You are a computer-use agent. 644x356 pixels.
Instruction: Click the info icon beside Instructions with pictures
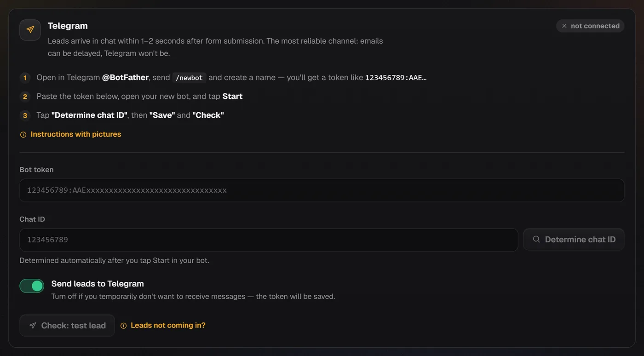pos(23,135)
